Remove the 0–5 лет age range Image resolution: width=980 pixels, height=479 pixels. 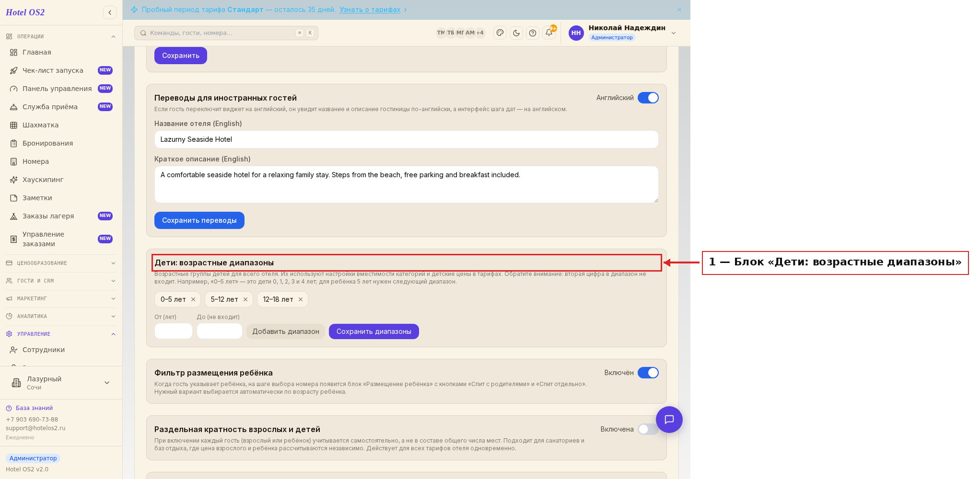point(193,299)
